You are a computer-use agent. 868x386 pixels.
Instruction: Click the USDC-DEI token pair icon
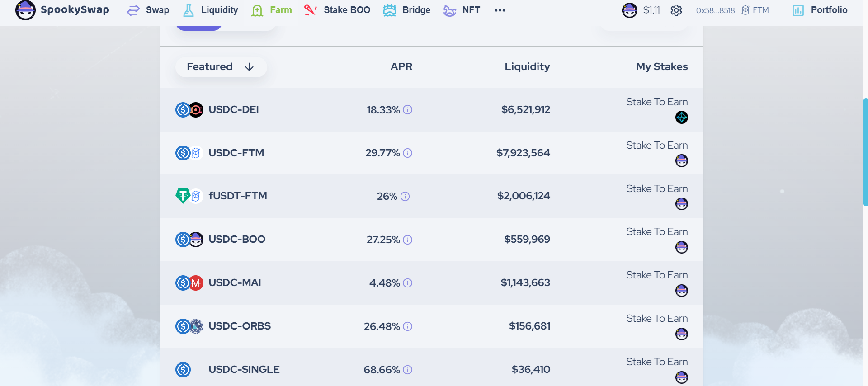click(189, 110)
